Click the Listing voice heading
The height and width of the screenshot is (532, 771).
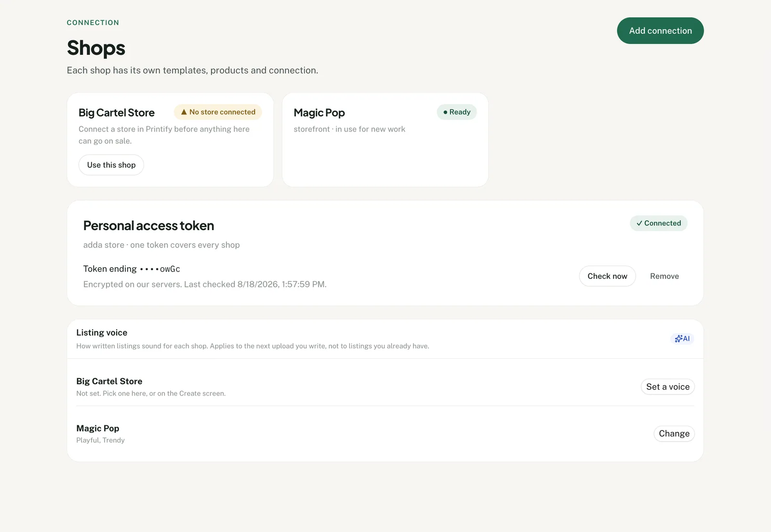[x=102, y=333]
